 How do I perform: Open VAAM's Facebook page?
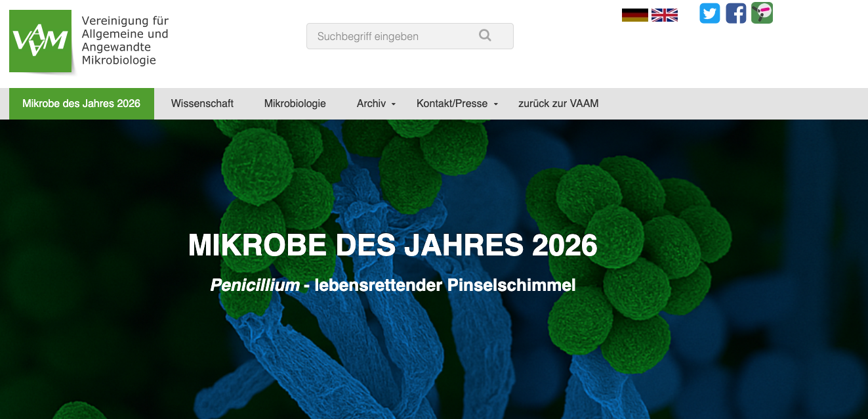click(735, 13)
